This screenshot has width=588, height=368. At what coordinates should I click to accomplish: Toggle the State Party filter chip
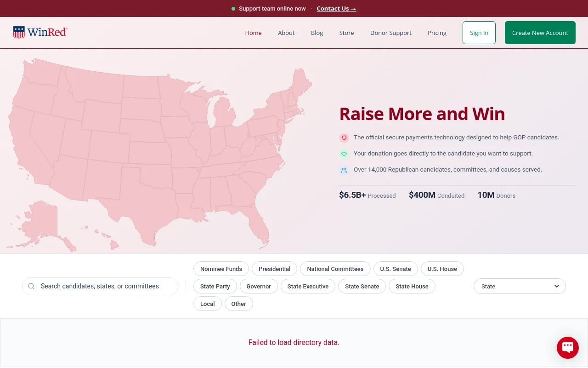[x=215, y=286]
